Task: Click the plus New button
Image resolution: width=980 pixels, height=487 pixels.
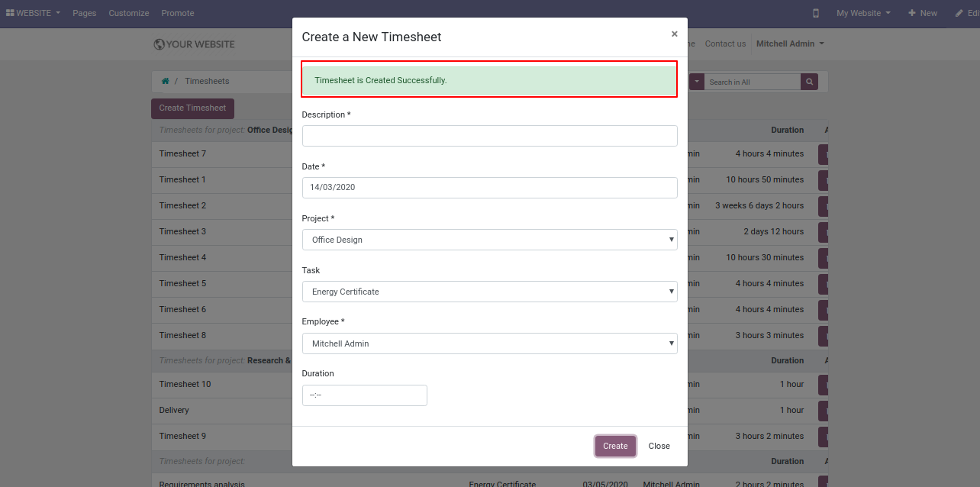Action: click(x=923, y=13)
